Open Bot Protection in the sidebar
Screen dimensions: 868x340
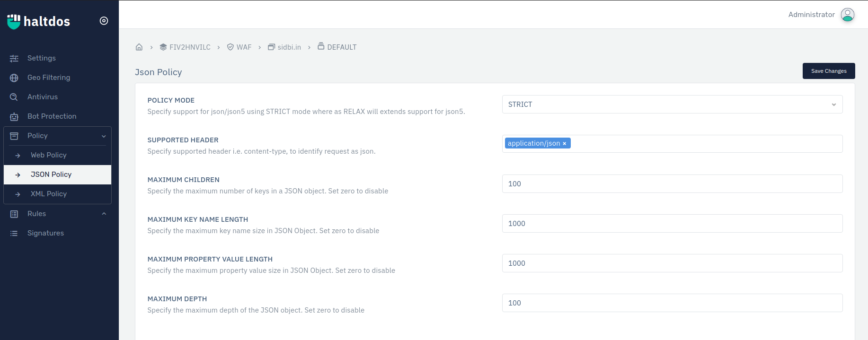tap(52, 116)
